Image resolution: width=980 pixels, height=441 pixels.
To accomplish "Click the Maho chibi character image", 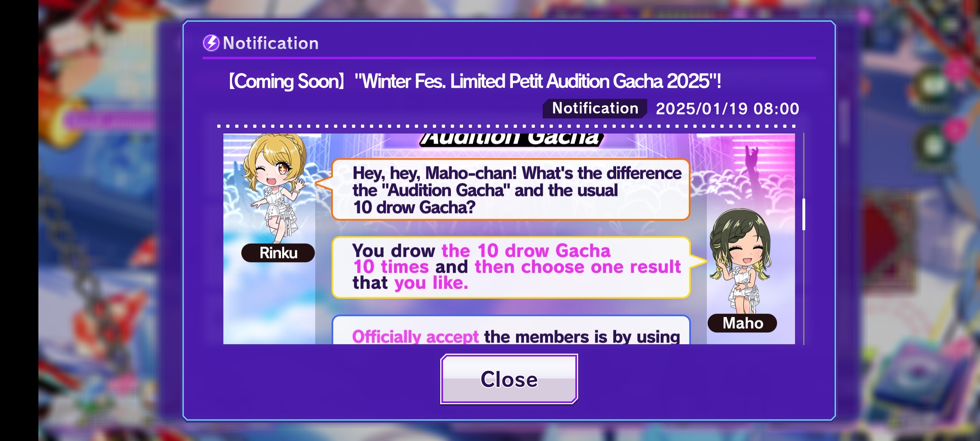I will pos(741,261).
